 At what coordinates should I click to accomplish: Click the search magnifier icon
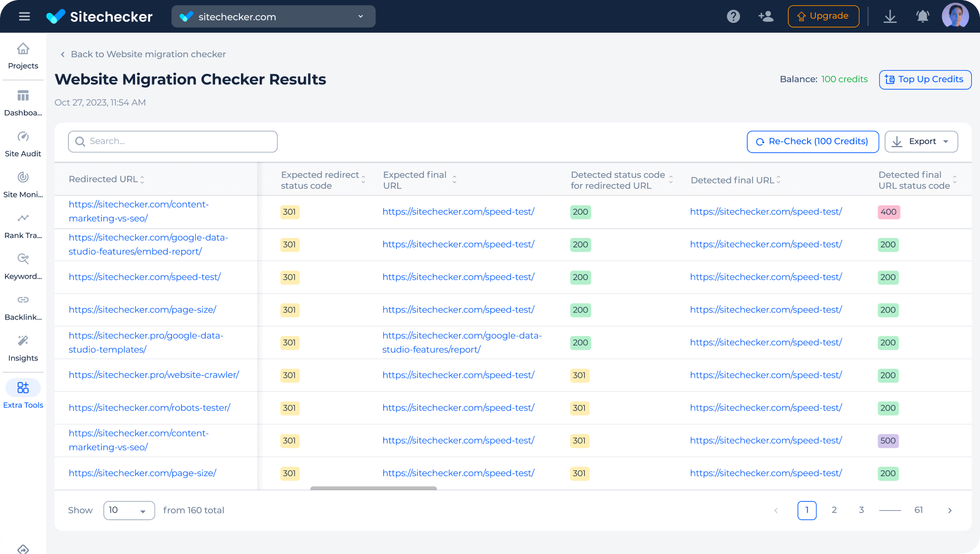coord(80,141)
